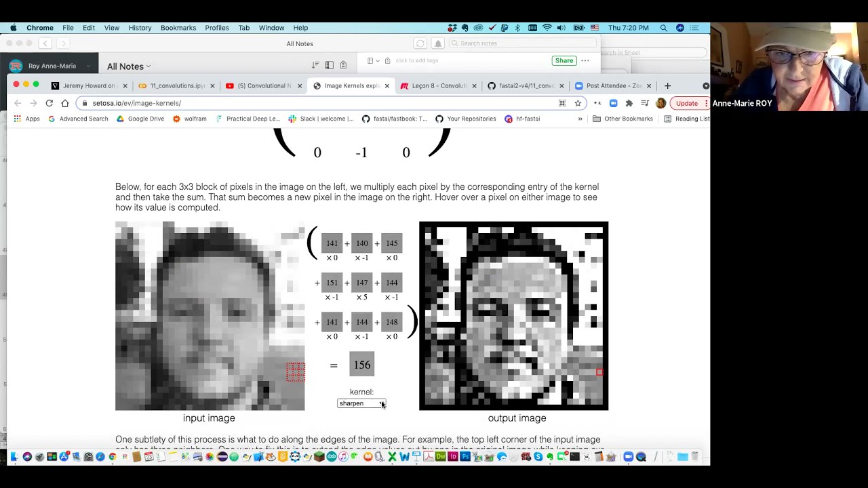Viewport: 868px width, 488px height.
Task: Switch to fastai2-v4 GitHub tab
Action: tap(526, 86)
